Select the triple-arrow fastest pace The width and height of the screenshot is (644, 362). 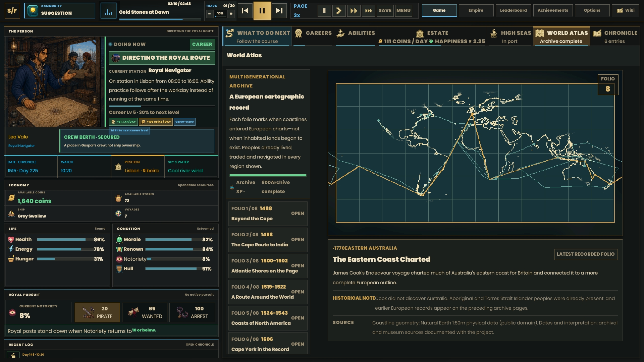click(x=368, y=10)
